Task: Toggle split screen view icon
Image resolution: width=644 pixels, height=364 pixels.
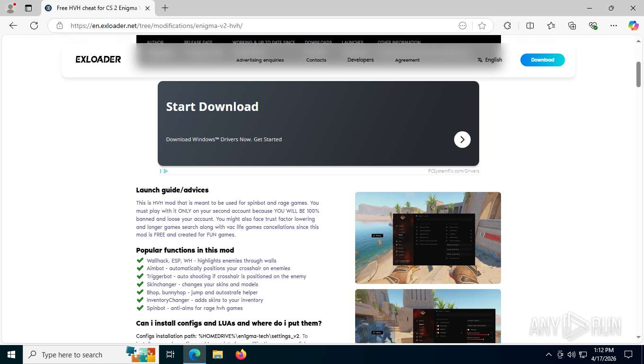Action: pos(530,26)
